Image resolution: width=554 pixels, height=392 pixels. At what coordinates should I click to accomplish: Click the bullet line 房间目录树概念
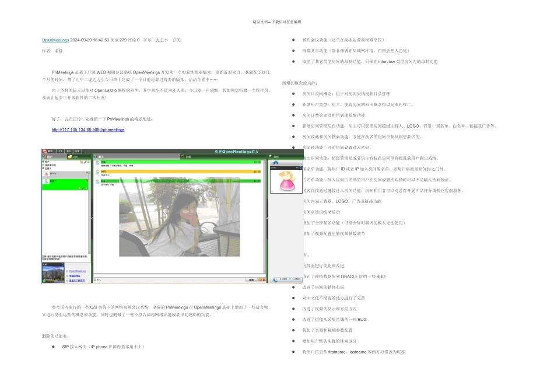click(x=346, y=94)
